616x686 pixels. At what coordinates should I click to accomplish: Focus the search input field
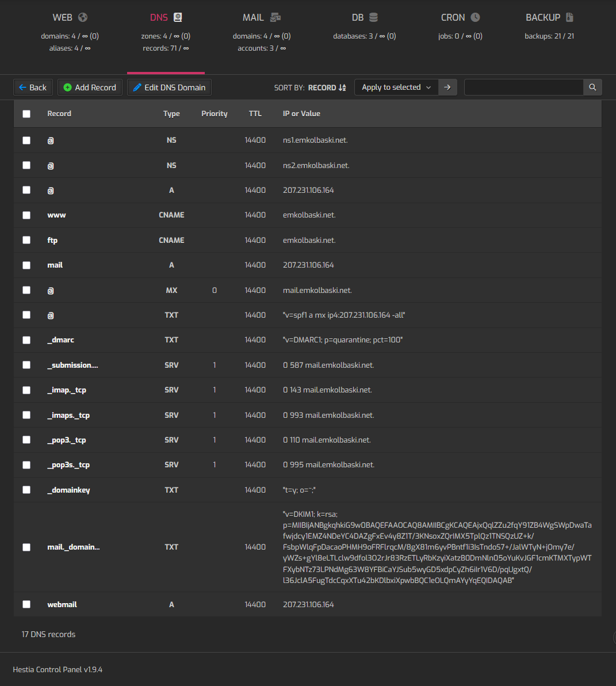coord(523,87)
